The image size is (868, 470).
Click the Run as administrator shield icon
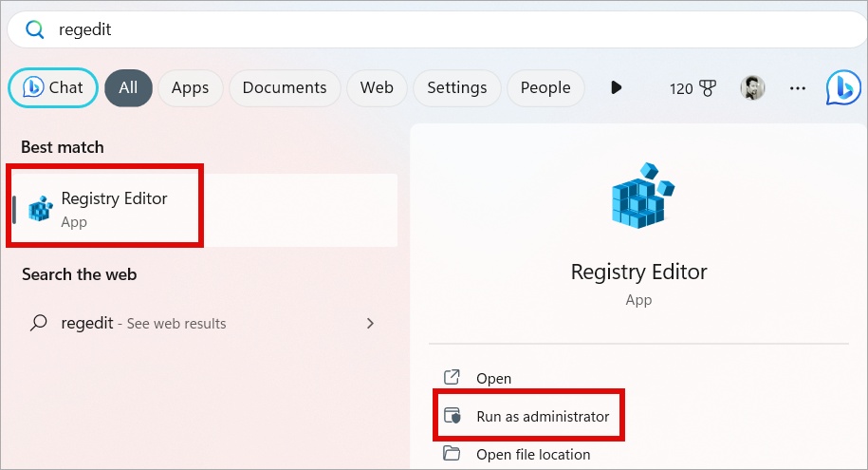pyautogui.click(x=452, y=416)
